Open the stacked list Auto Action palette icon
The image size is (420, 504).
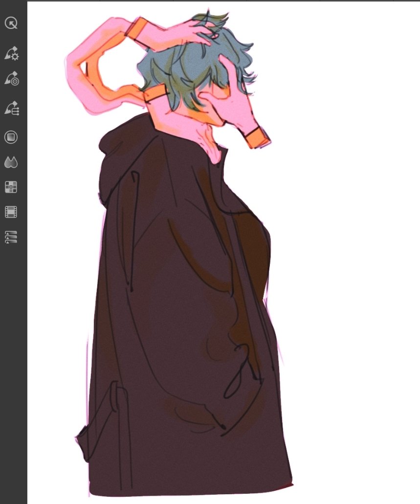click(11, 237)
